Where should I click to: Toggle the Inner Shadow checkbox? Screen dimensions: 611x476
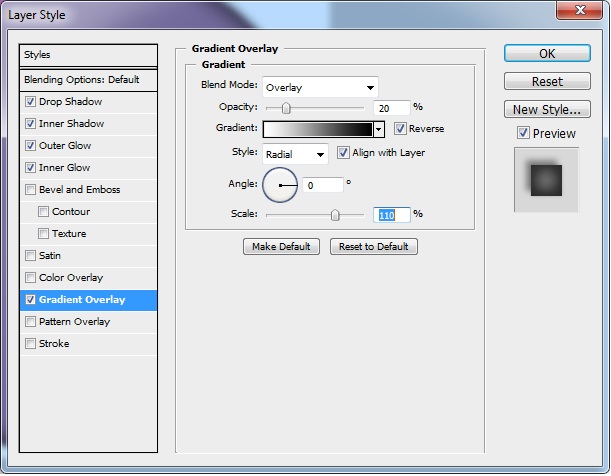[30, 123]
